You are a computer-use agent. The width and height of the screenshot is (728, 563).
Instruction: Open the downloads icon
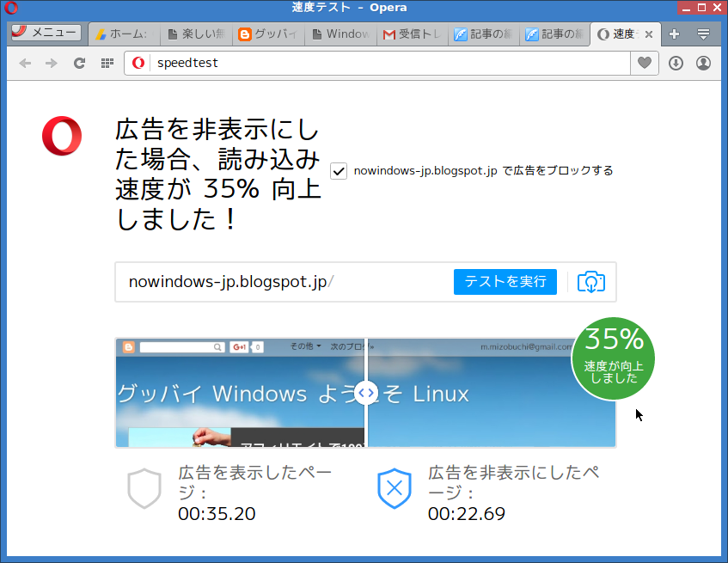coord(676,63)
